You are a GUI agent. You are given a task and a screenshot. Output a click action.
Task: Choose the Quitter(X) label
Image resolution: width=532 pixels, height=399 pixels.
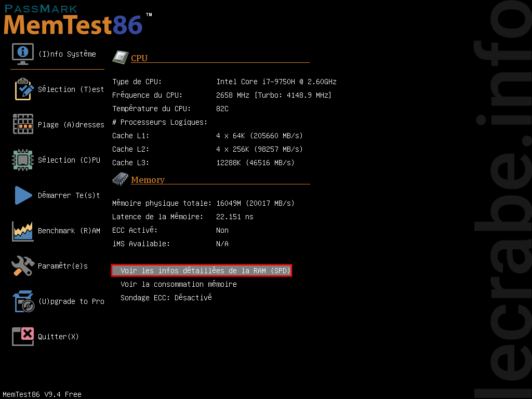58,337
